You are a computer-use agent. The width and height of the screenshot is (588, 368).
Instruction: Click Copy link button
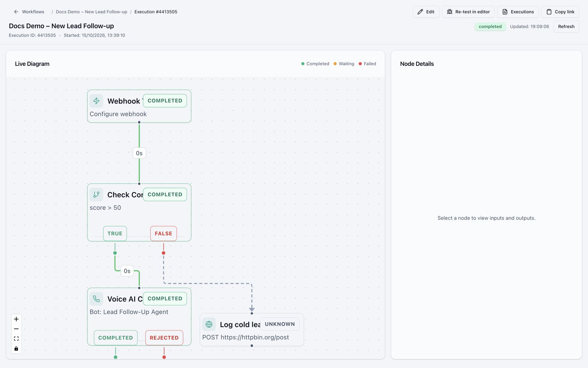click(560, 12)
